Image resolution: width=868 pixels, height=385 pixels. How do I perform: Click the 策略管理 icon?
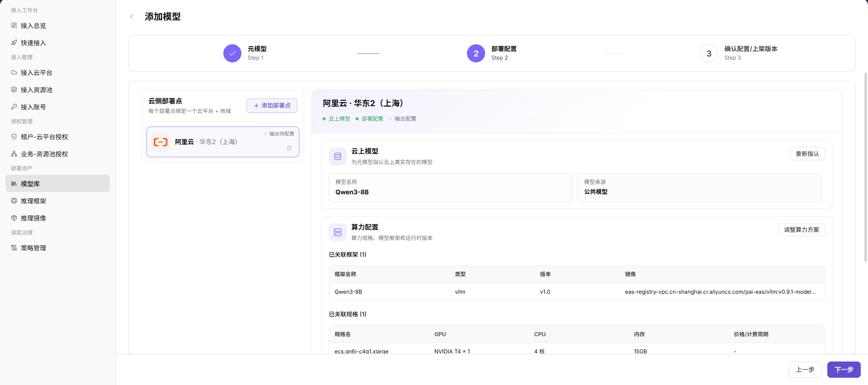[x=14, y=248]
